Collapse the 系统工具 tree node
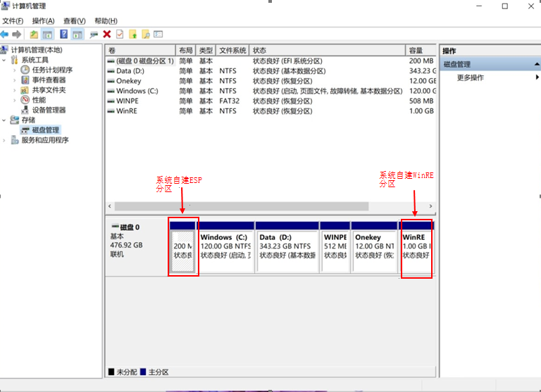Screen dimensions: 541x392 click(x=6, y=61)
